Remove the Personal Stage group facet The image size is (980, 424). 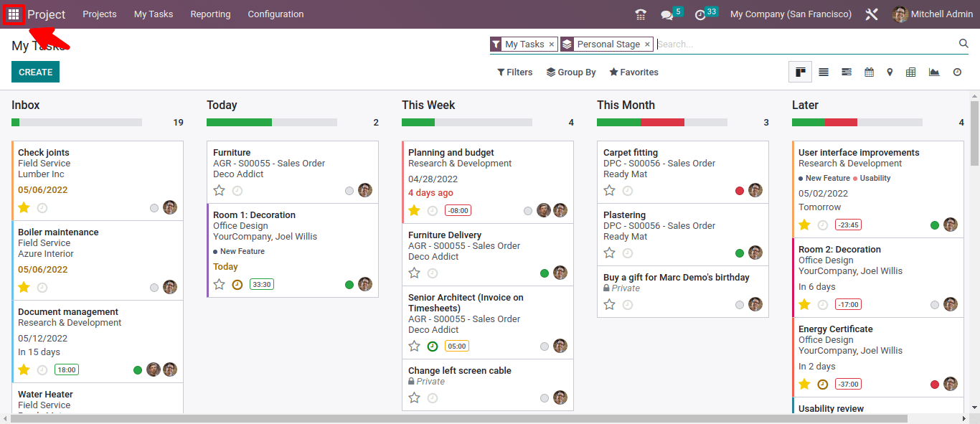647,44
